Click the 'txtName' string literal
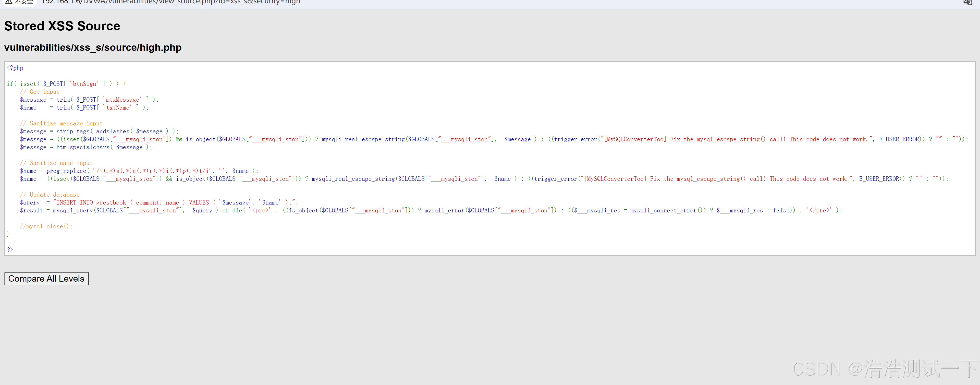The height and width of the screenshot is (385, 980). [x=117, y=108]
